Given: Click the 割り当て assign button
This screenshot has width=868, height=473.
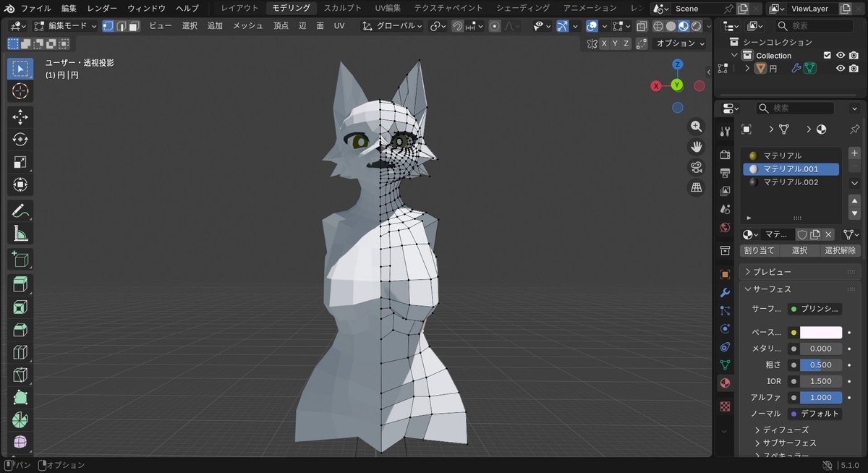Looking at the screenshot, I should coord(759,251).
